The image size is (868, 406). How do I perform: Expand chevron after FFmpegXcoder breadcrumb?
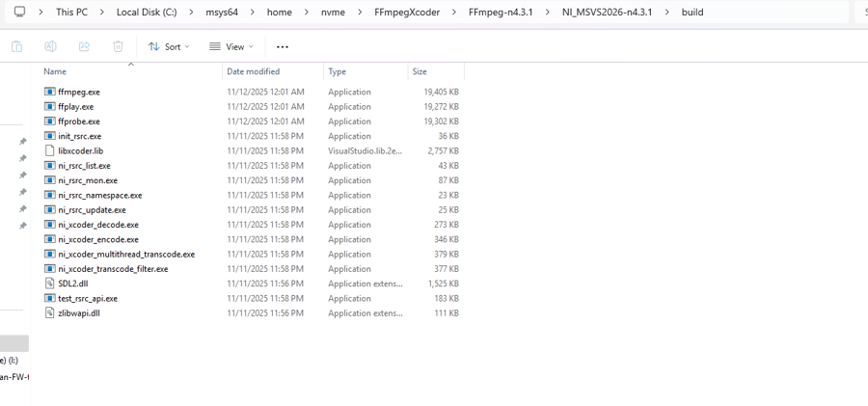(454, 12)
